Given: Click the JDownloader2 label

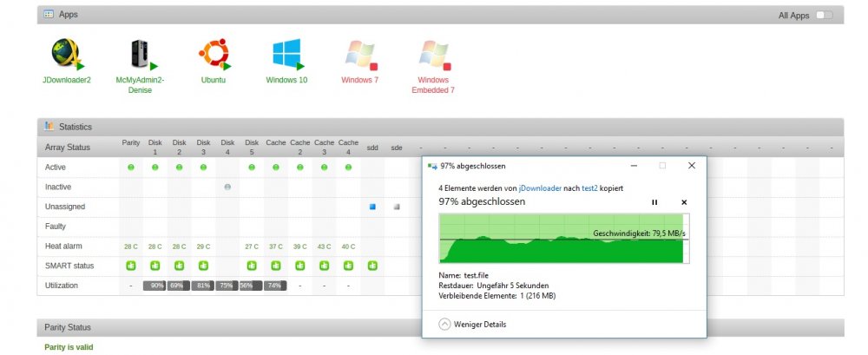Looking at the screenshot, I should (67, 80).
